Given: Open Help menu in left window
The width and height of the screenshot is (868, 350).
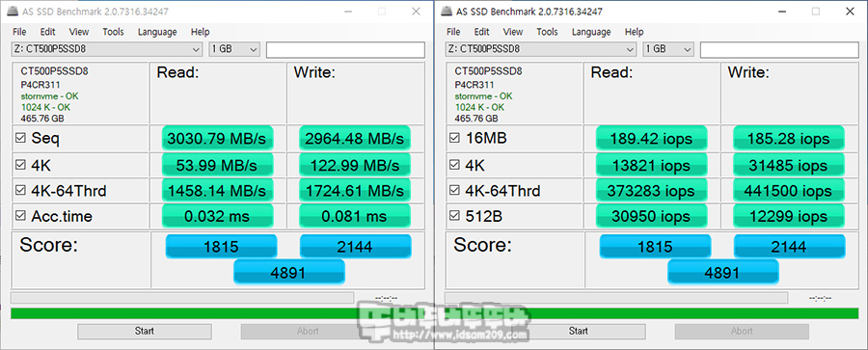Looking at the screenshot, I should pyautogui.click(x=200, y=32).
